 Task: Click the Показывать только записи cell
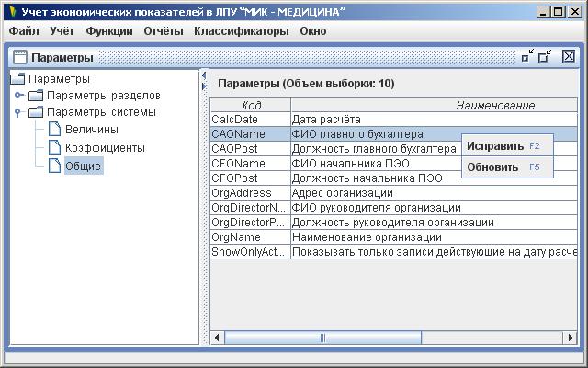[x=435, y=251]
